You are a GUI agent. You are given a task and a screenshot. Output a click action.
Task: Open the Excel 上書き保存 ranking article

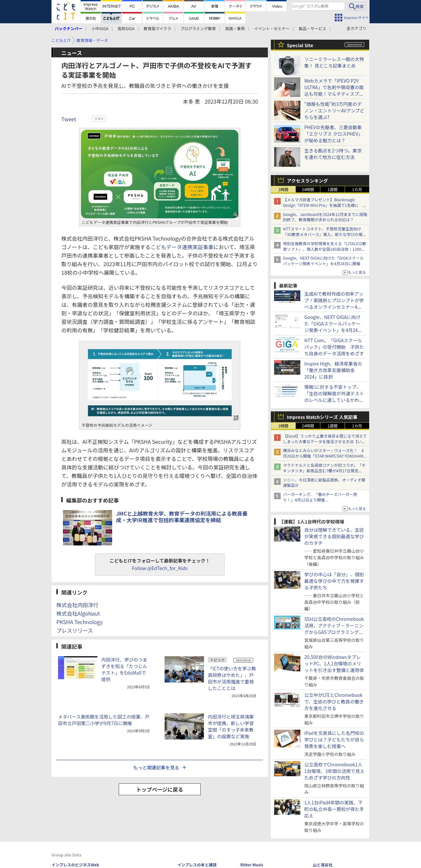coord(325,438)
